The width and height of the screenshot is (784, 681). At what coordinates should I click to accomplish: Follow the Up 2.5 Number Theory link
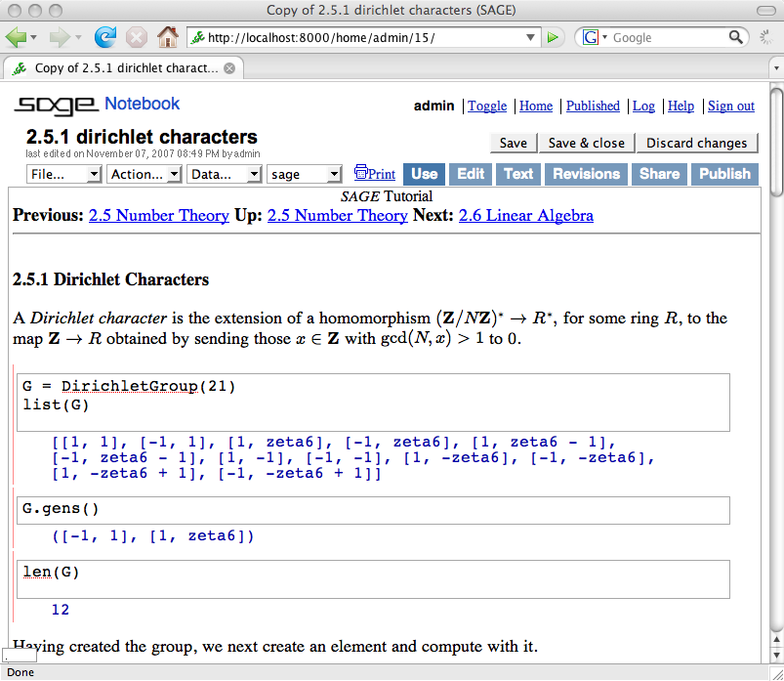coord(338,215)
